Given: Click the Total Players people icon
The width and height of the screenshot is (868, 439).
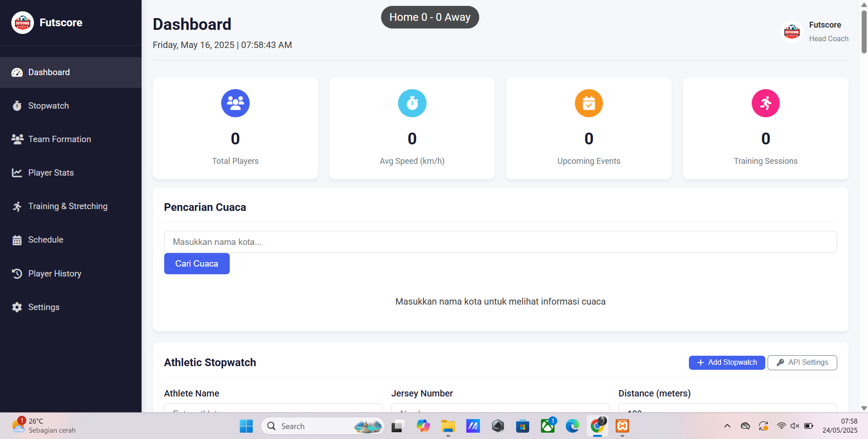Looking at the screenshot, I should tap(235, 103).
